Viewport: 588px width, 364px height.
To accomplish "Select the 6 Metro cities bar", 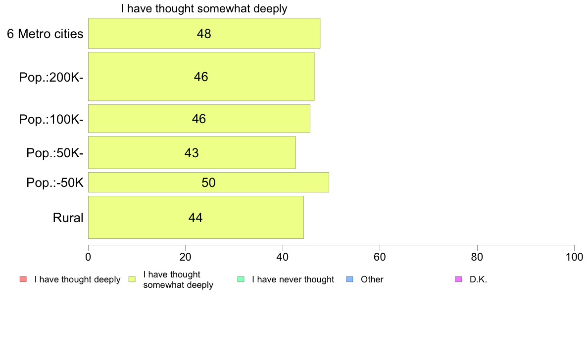I will point(204,33).
